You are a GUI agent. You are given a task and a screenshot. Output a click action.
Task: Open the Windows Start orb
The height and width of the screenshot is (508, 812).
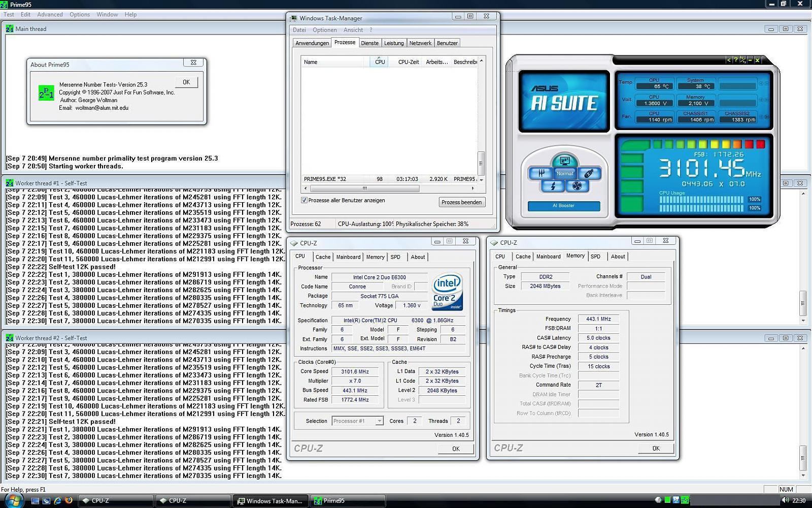tap(14, 500)
